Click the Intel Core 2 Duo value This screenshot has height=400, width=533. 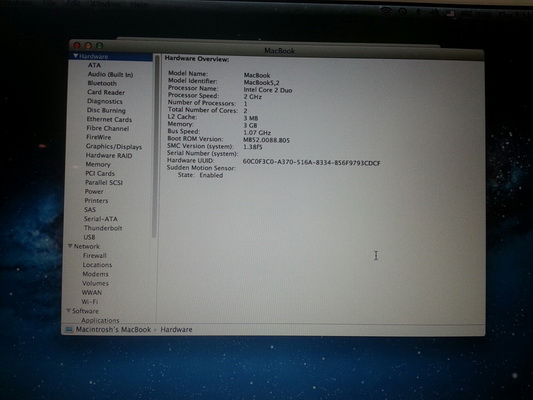[x=268, y=90]
